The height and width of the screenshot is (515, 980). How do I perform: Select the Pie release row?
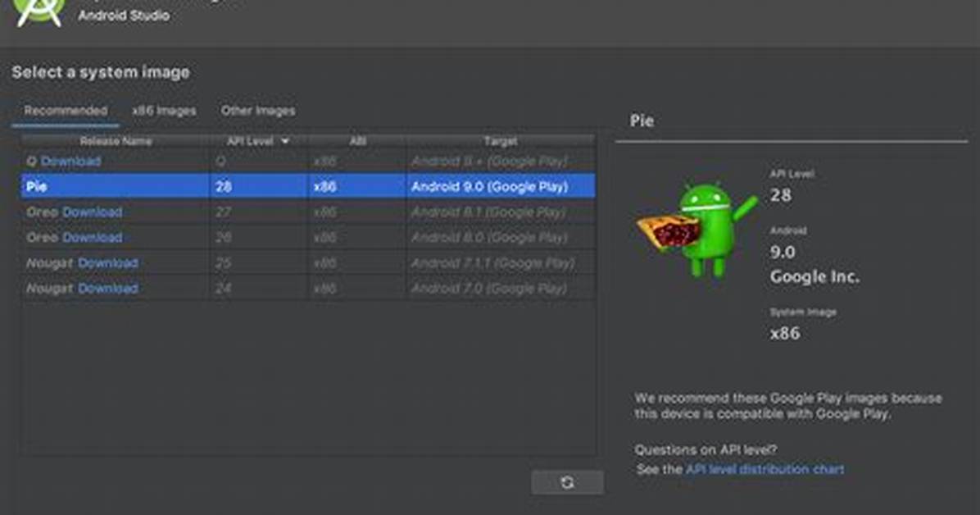(308, 186)
